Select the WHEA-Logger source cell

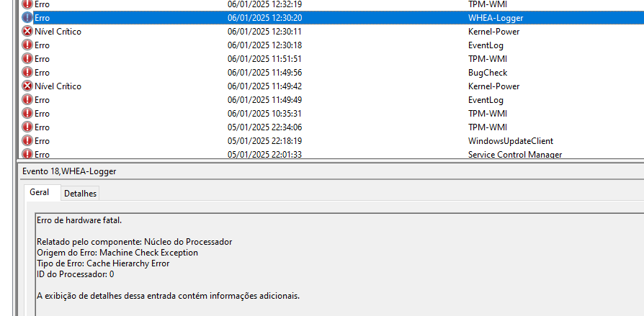coord(496,18)
